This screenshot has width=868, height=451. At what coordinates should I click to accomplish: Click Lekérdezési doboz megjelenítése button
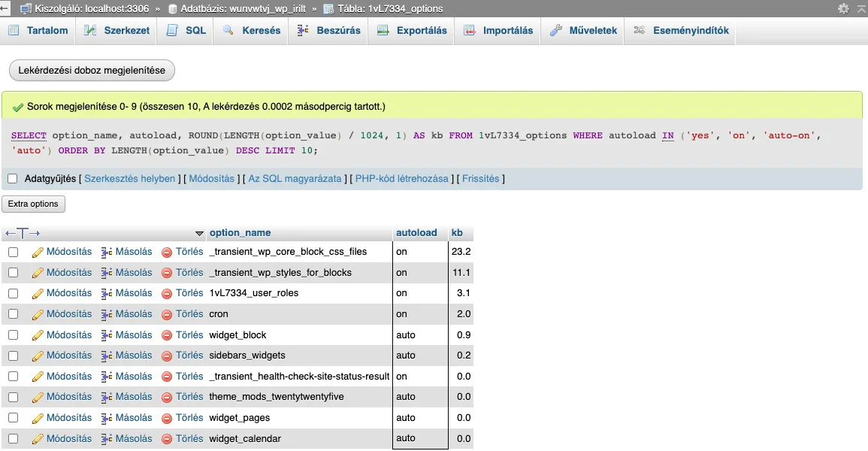92,70
